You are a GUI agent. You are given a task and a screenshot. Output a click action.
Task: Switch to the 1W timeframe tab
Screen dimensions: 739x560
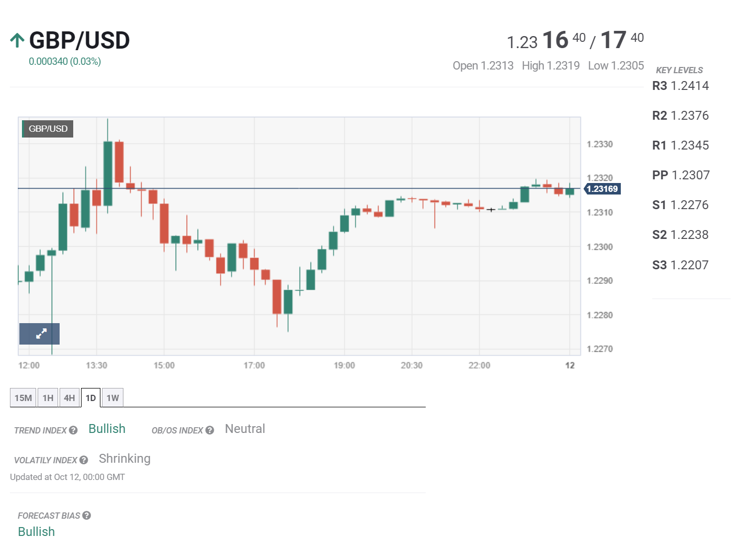tap(112, 398)
